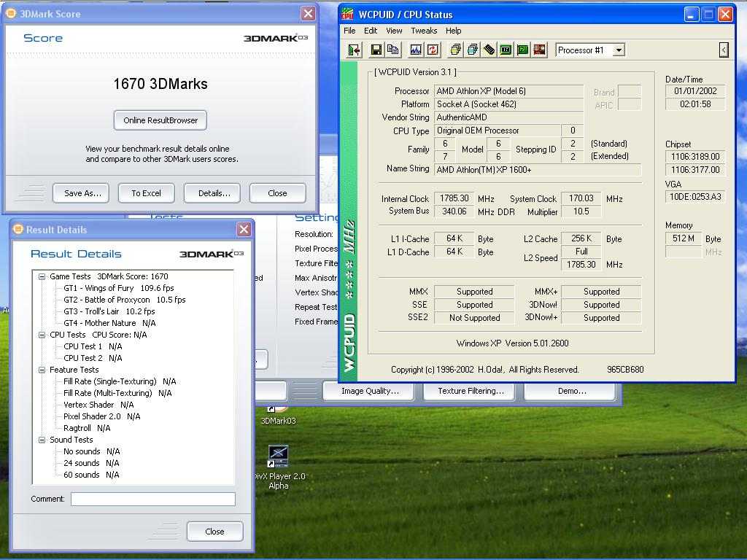Image resolution: width=747 pixels, height=560 pixels.
Task: Select 60 sounds row
Action: pyautogui.click(x=91, y=475)
